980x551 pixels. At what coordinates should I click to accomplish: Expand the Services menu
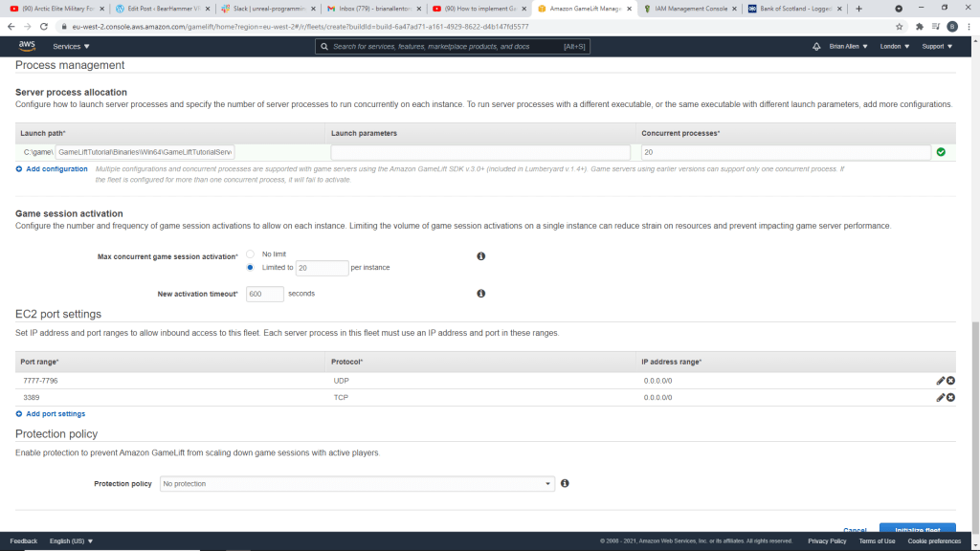click(x=71, y=46)
